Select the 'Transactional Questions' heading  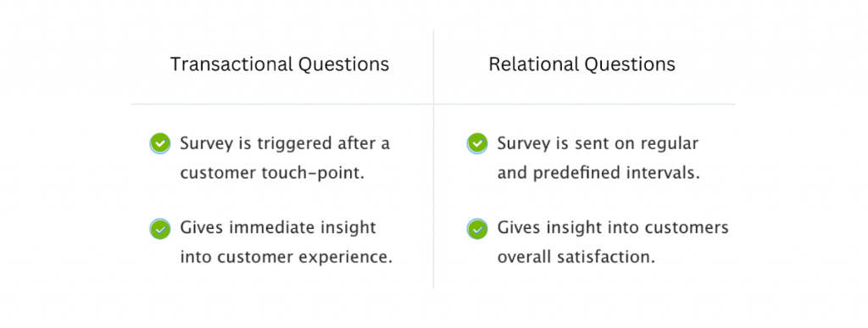tap(280, 64)
